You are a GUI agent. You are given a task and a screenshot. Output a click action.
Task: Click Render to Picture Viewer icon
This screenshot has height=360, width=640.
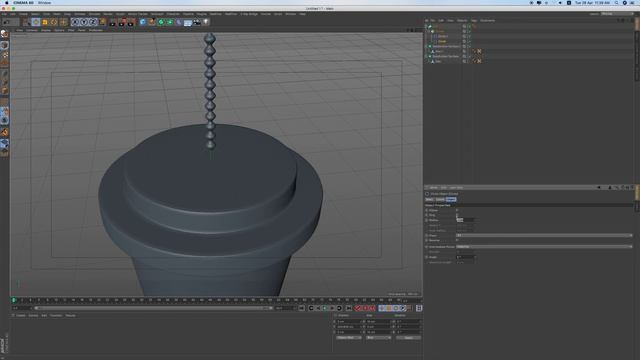122,22
